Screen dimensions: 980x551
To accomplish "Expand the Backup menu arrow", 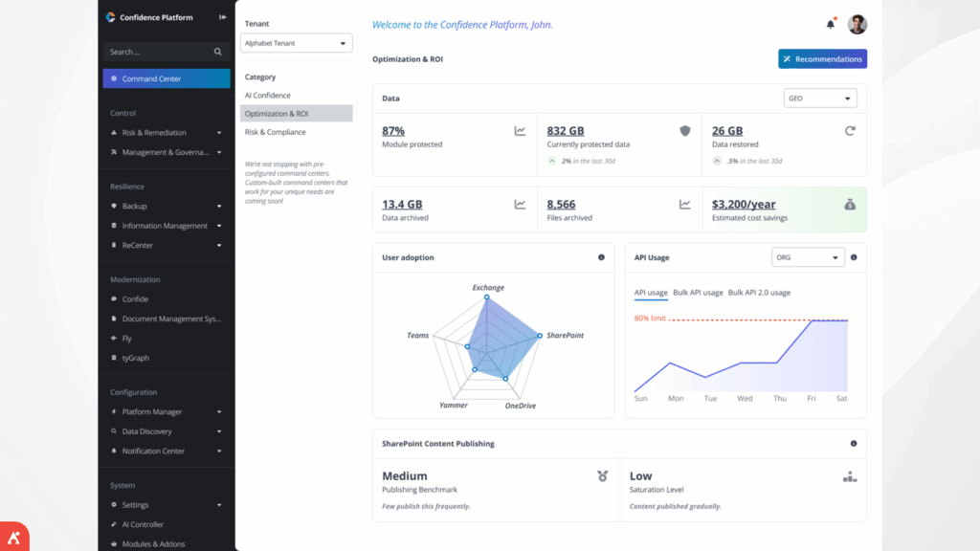I will (x=219, y=207).
